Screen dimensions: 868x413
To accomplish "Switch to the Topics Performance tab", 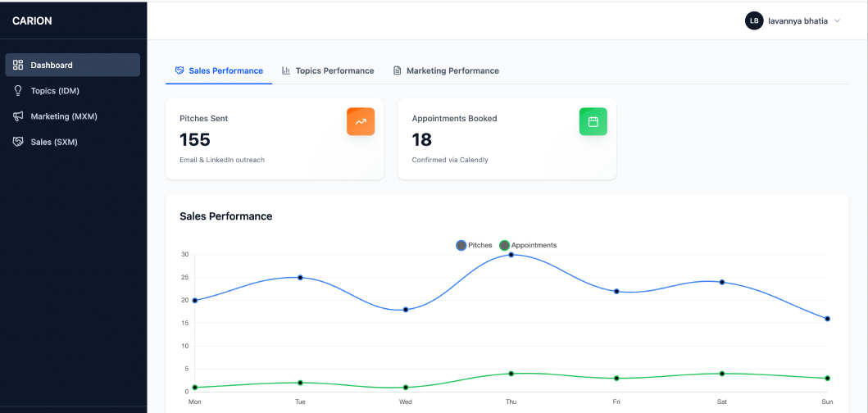I will tap(334, 70).
